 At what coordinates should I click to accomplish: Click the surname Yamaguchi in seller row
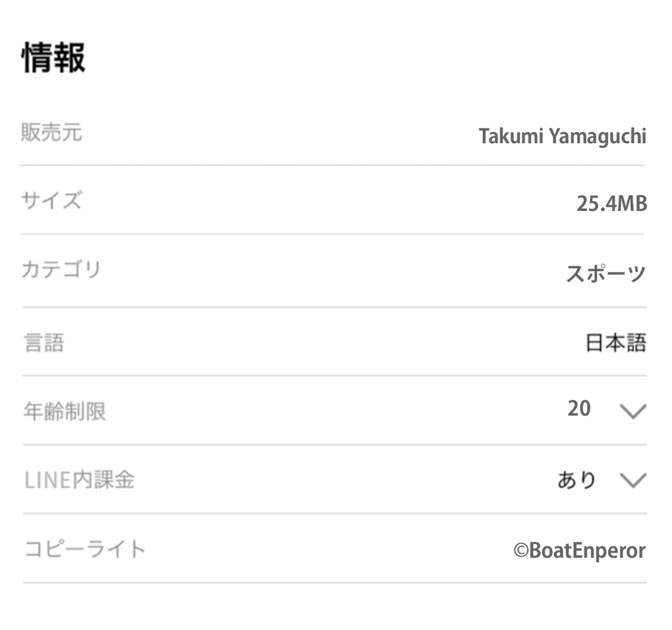point(598,136)
